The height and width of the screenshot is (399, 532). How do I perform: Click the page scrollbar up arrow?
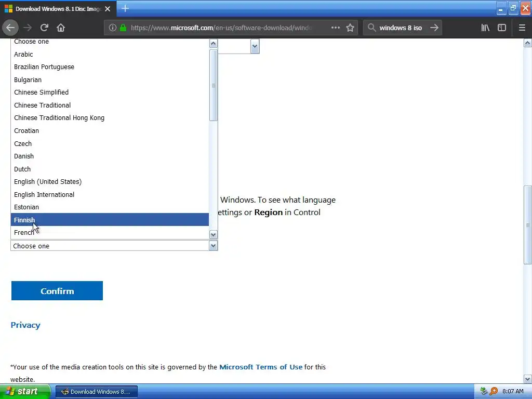[x=528, y=43]
